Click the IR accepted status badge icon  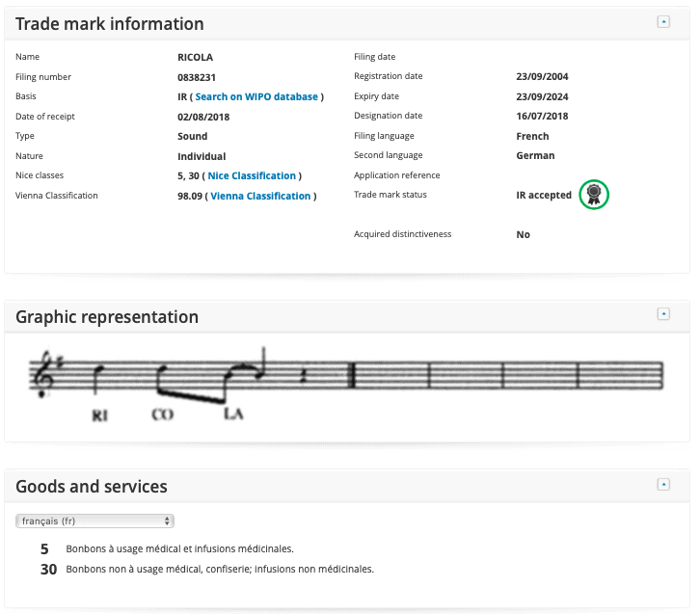tap(596, 196)
